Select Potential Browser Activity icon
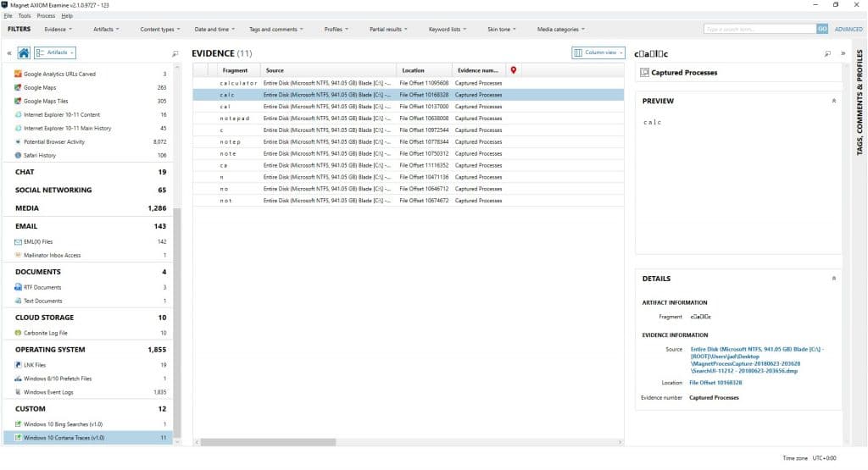868x470 pixels. pos(18,141)
